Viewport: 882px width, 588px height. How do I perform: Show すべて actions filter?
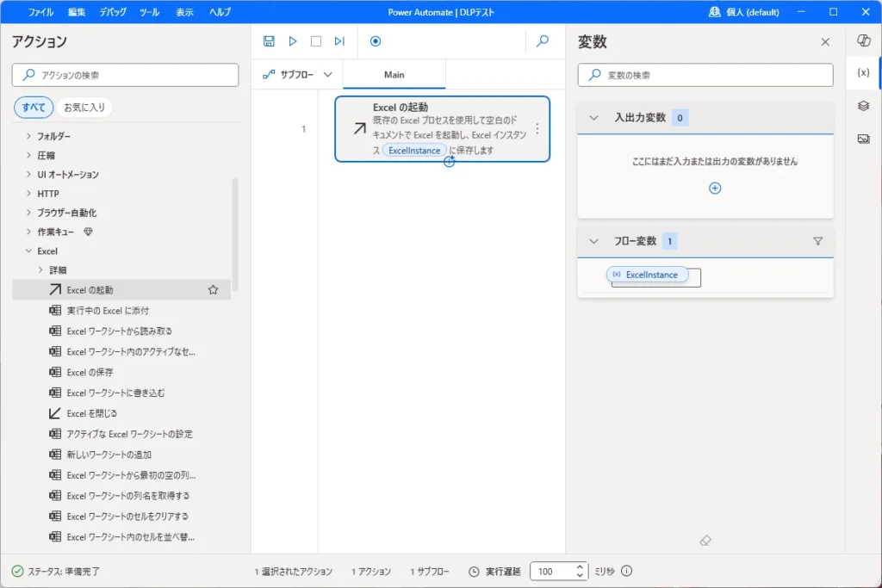click(34, 108)
